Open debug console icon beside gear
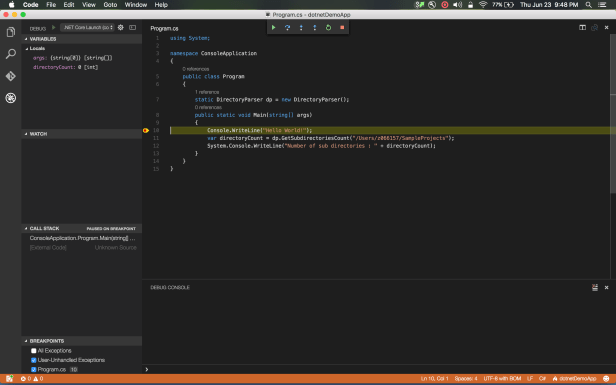Image resolution: width=616 pixels, height=385 pixels. 133,28
